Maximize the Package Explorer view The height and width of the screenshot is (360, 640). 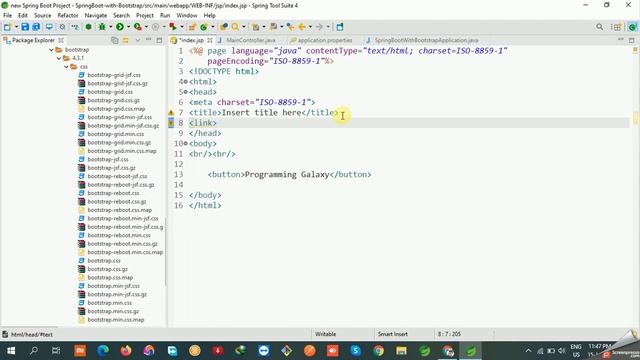159,40
